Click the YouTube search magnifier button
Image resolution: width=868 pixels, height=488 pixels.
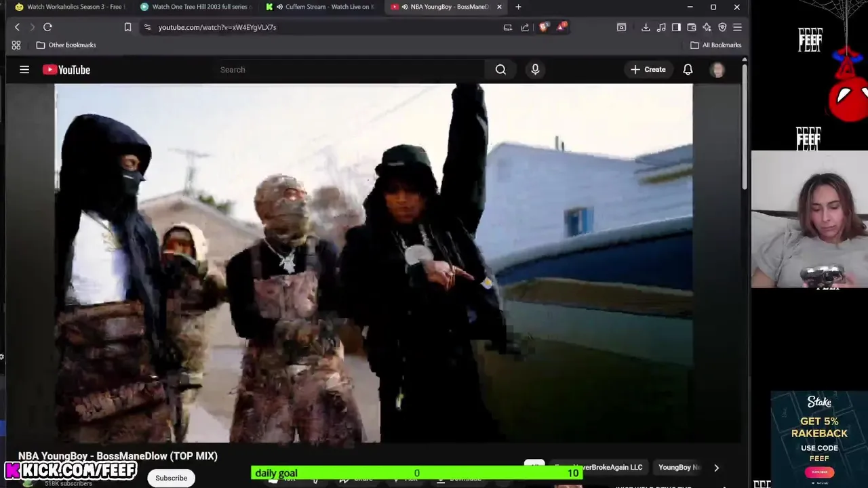[500, 69]
